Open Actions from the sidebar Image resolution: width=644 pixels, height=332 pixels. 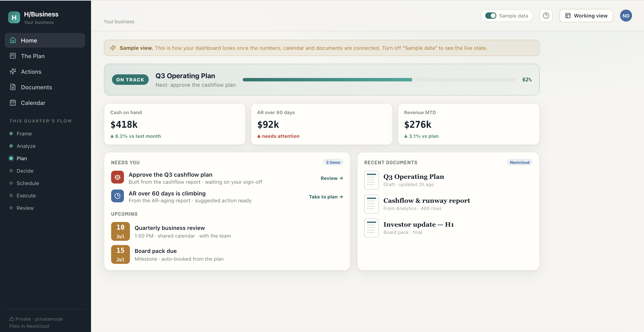tap(45, 72)
